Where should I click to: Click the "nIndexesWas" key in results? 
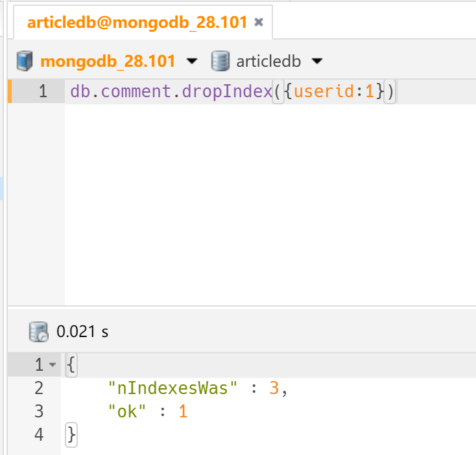pyautogui.click(x=173, y=388)
